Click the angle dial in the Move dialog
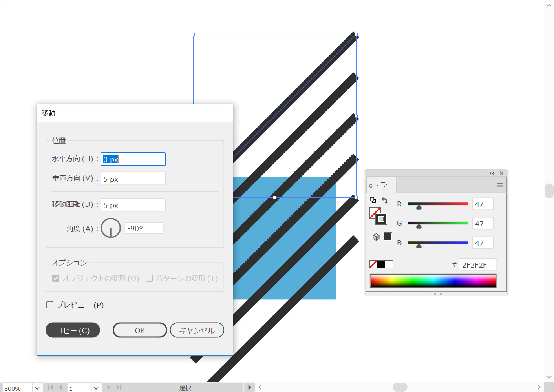Screen dimensions: 554x392 pyautogui.click(x=111, y=228)
